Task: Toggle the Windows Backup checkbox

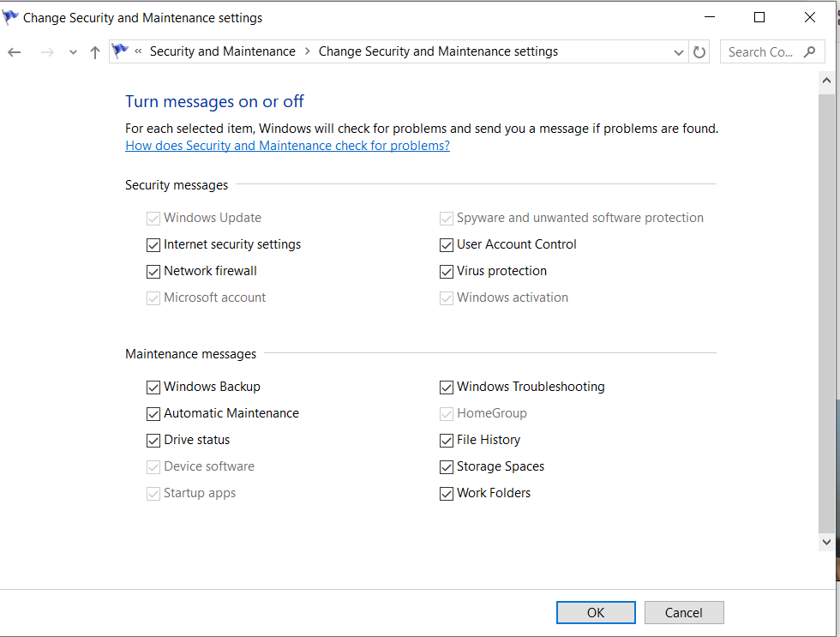Action: [x=153, y=388]
